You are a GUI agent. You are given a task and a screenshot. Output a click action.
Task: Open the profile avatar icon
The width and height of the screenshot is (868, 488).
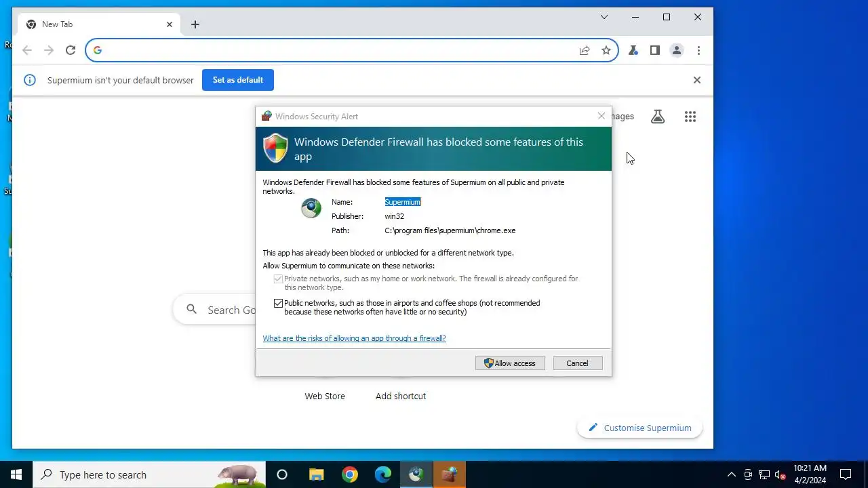[677, 50]
